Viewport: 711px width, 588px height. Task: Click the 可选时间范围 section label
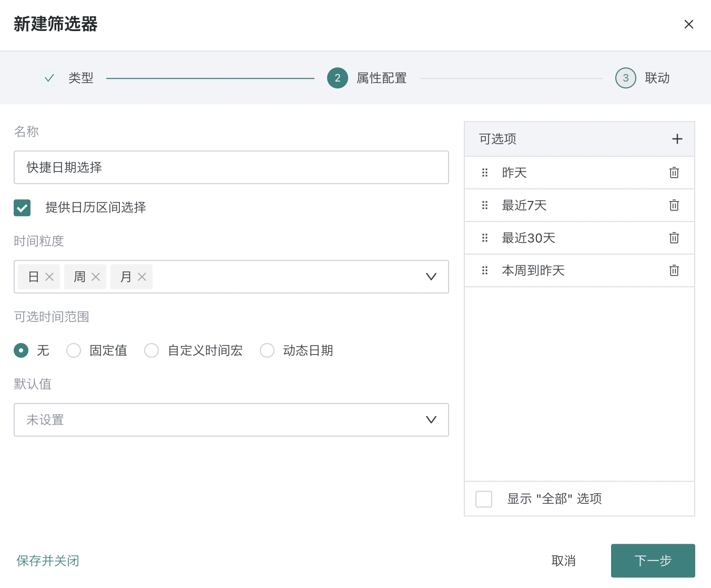(x=52, y=317)
